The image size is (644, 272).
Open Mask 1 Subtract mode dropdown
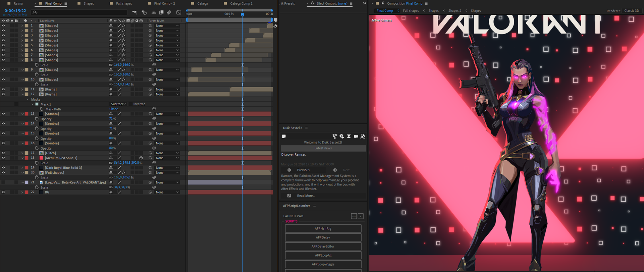pyautogui.click(x=118, y=104)
